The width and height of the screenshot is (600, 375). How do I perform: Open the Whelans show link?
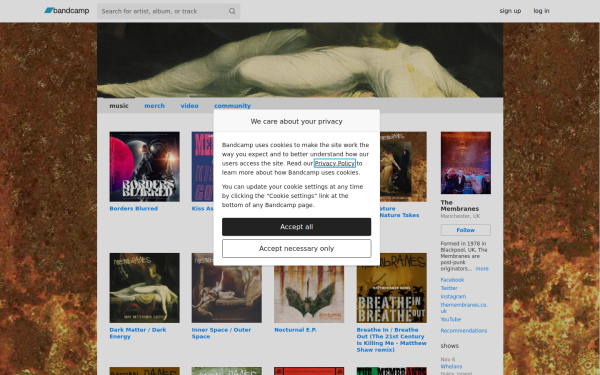tap(451, 366)
